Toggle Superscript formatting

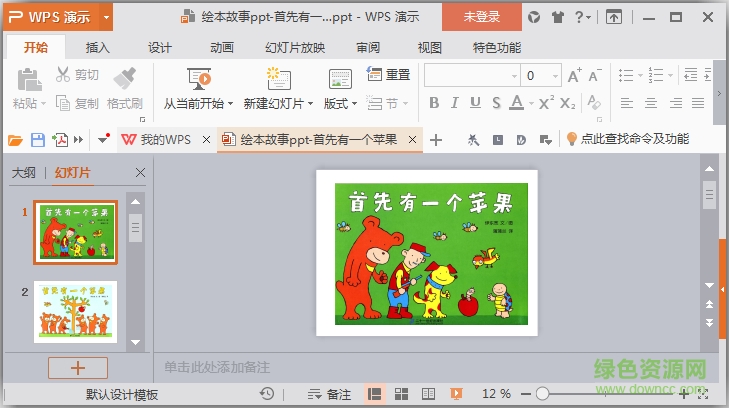pos(546,102)
